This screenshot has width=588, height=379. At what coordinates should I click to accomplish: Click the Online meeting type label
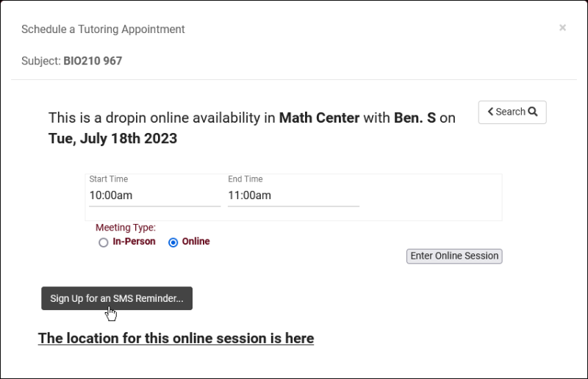click(196, 242)
